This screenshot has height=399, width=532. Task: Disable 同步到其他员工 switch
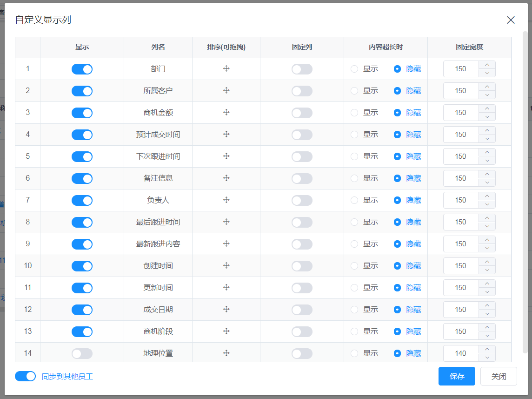tap(25, 376)
